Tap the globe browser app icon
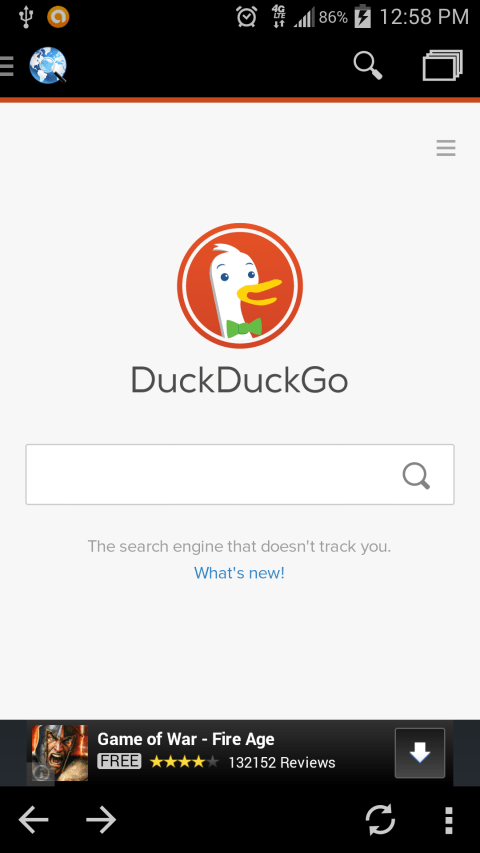 pyautogui.click(x=48, y=66)
